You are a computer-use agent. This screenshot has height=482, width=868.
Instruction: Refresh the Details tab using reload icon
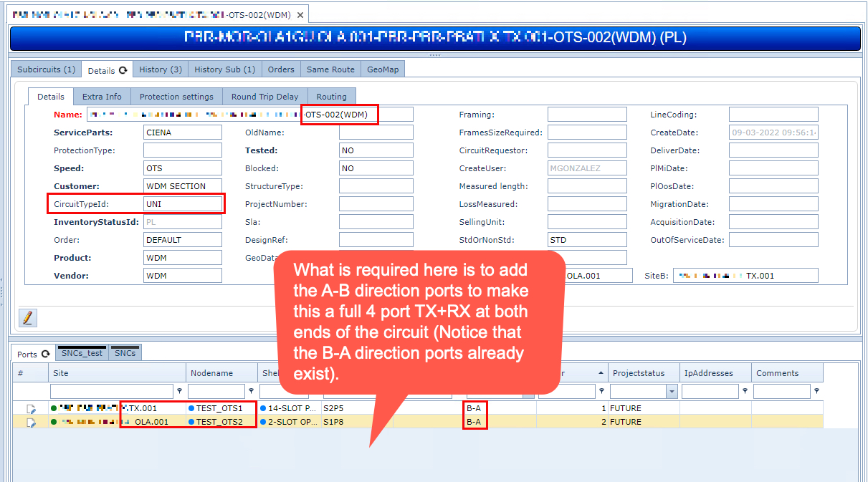coord(123,70)
